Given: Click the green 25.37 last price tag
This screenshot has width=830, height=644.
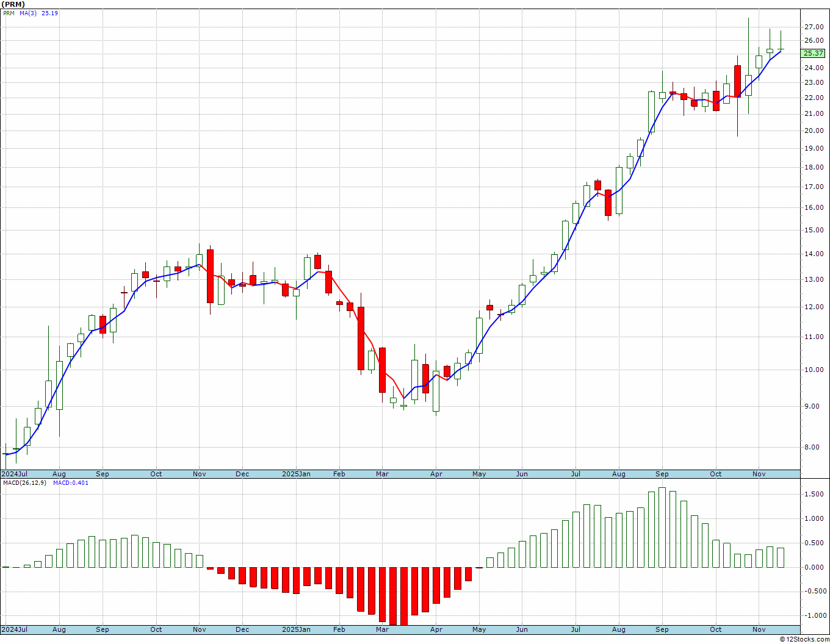Looking at the screenshot, I should click(x=814, y=54).
